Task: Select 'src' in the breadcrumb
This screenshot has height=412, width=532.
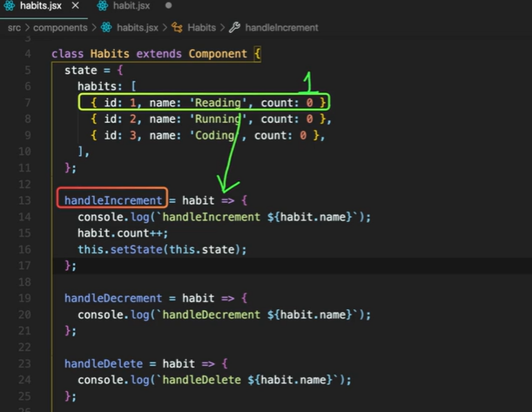Action: tap(14, 28)
